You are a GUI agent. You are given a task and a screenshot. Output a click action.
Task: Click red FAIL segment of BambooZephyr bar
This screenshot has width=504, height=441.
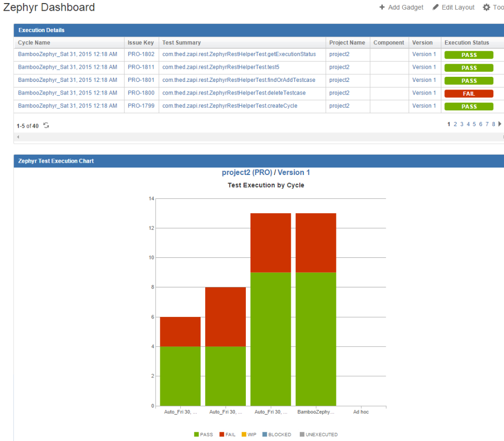[316, 243]
